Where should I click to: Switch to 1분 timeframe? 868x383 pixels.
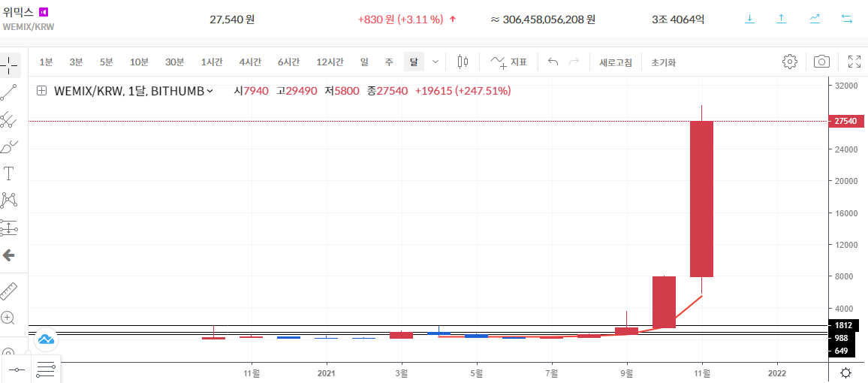pos(46,62)
